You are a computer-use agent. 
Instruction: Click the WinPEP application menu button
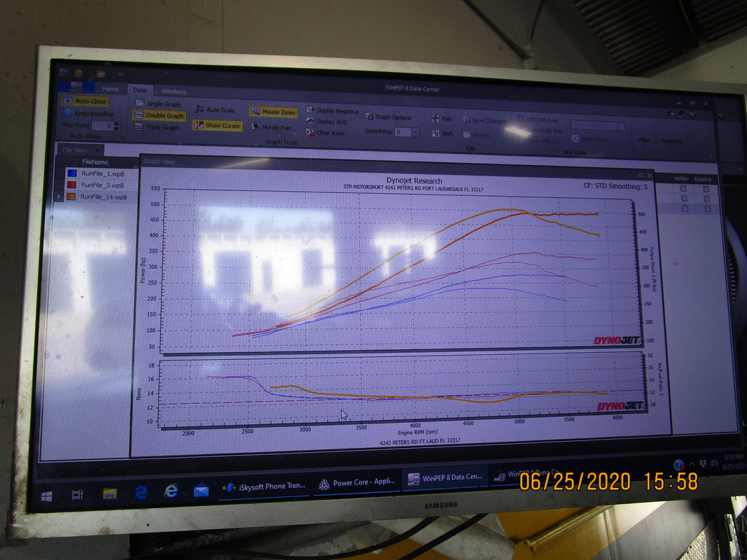click(x=76, y=87)
